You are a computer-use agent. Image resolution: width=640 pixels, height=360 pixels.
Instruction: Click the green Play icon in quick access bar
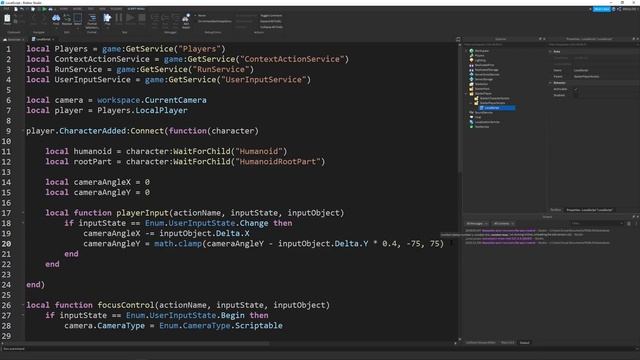coord(44,9)
